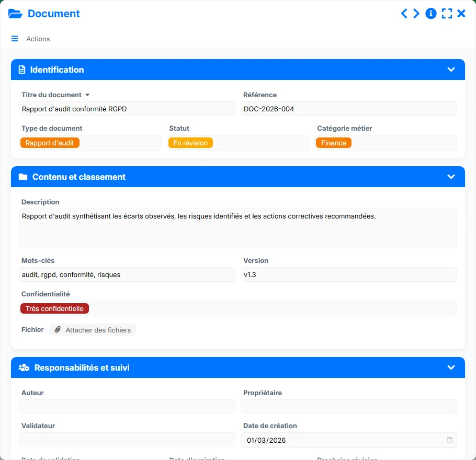
Task: Edit the Titre du document field
Action: [127, 109]
